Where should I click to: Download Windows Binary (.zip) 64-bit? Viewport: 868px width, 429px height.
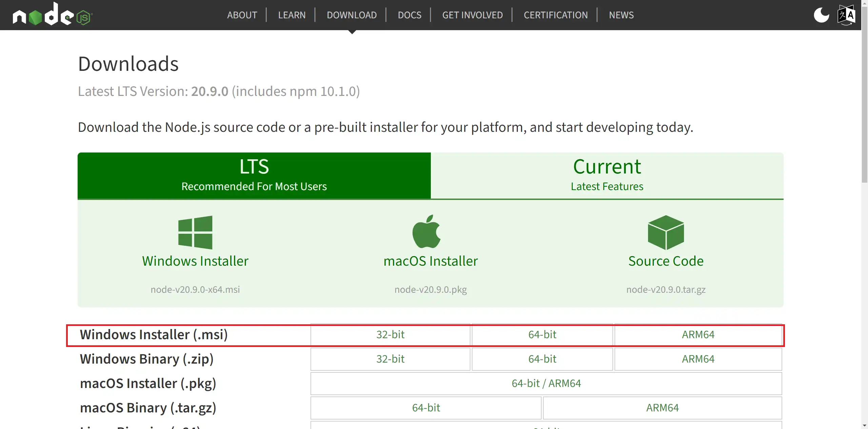click(542, 359)
